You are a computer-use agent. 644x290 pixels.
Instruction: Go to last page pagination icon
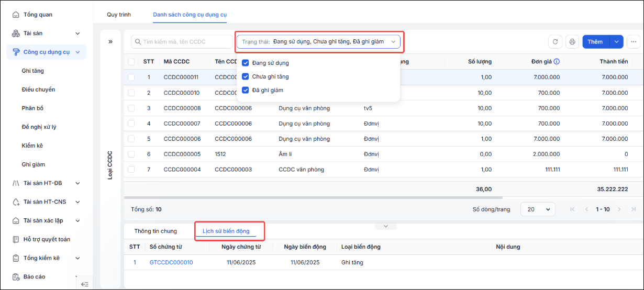click(634, 209)
